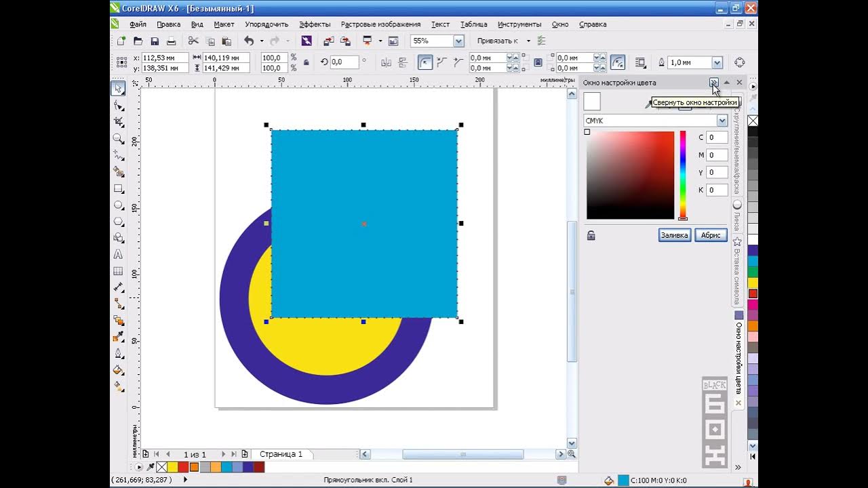Pick a color in the red gradient field
868x488 pixels.
click(630, 175)
